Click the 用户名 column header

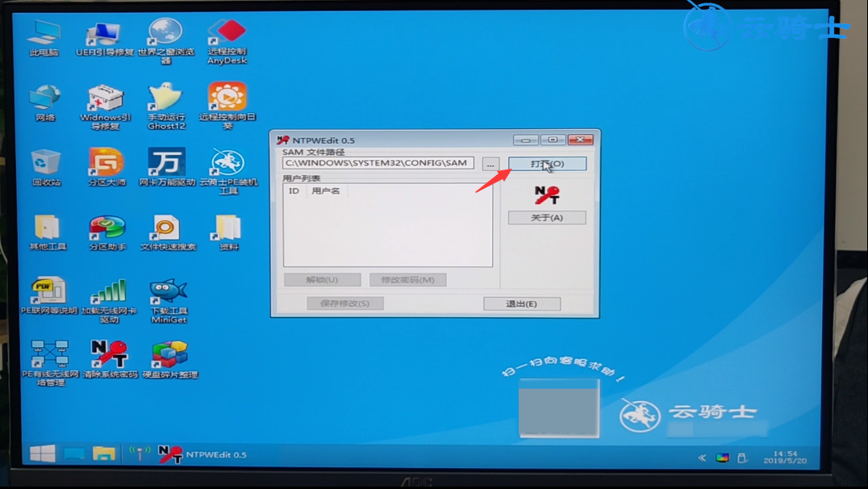coord(326,191)
